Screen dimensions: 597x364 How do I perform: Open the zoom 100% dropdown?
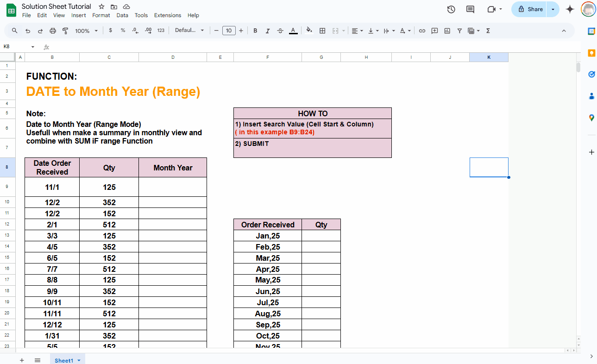(x=87, y=31)
